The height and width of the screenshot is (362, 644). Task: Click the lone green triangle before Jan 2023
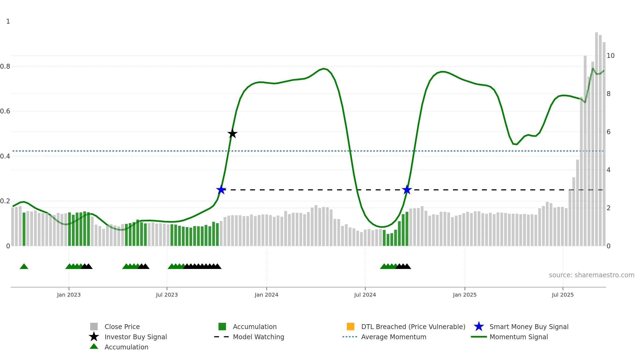pos(24,266)
